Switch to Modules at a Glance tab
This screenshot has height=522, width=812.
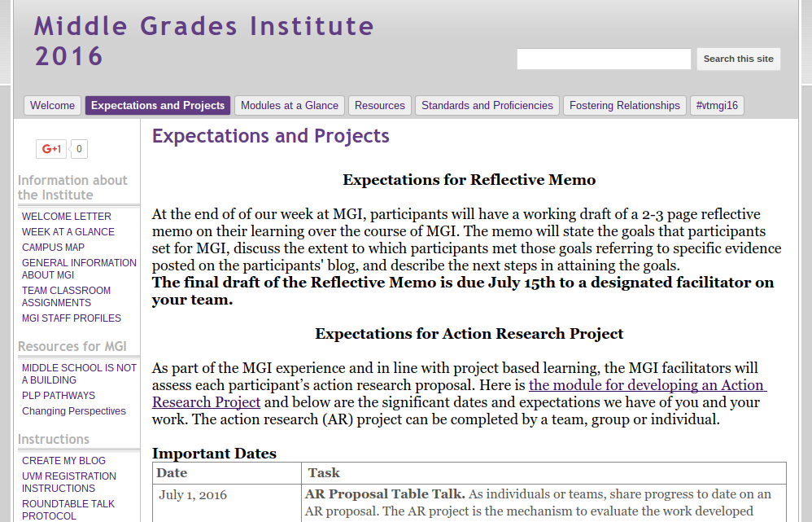click(x=290, y=105)
